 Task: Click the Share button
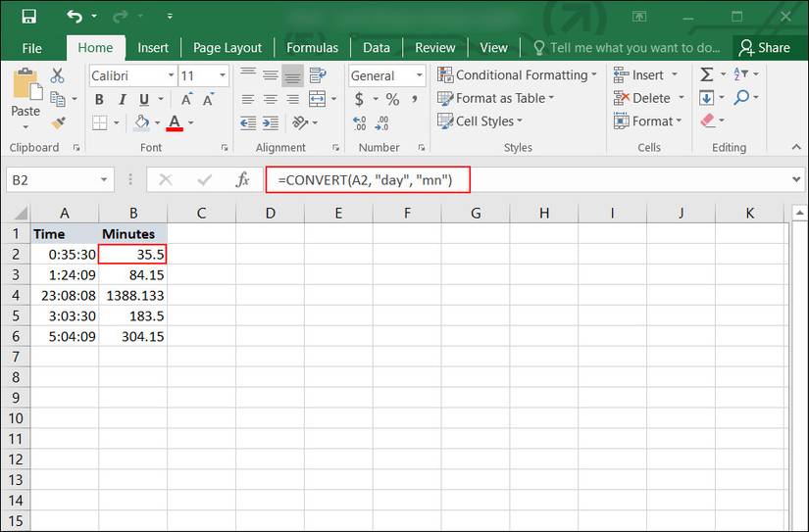[x=765, y=47]
